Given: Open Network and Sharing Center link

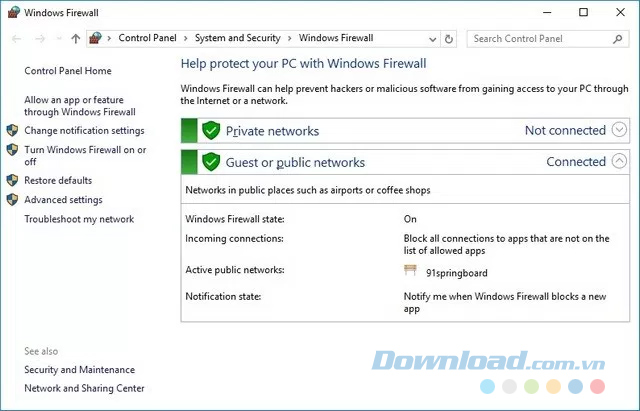Looking at the screenshot, I should coord(84,388).
